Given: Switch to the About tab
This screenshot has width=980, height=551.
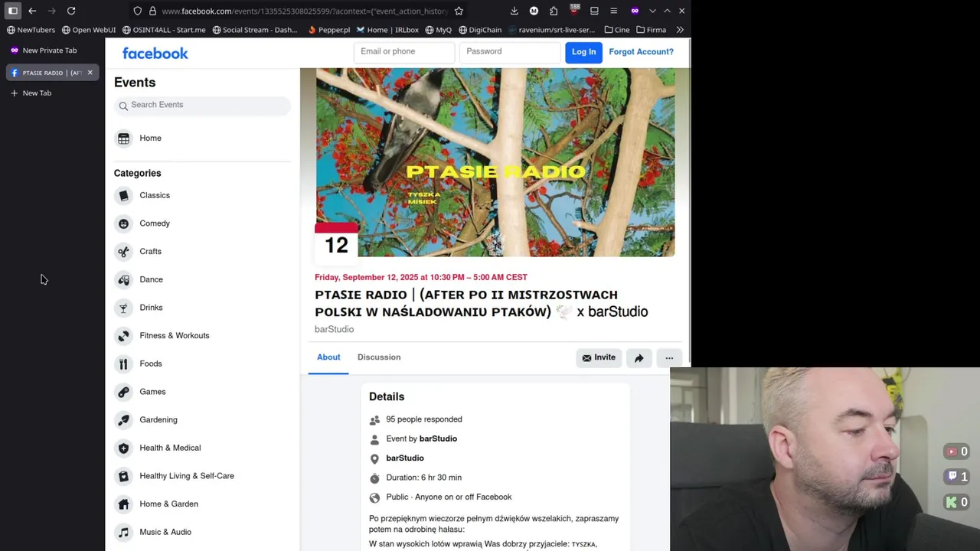Looking at the screenshot, I should 328,357.
